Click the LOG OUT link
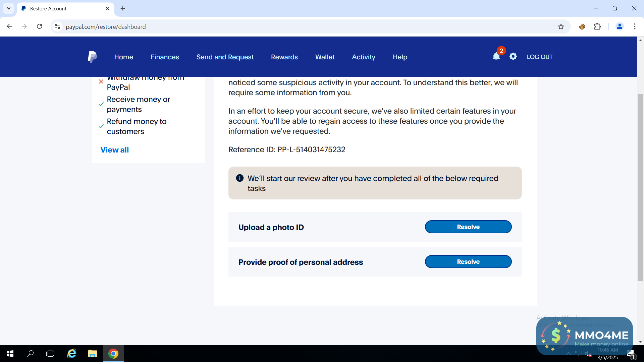This screenshot has height=362, width=644. (x=539, y=57)
